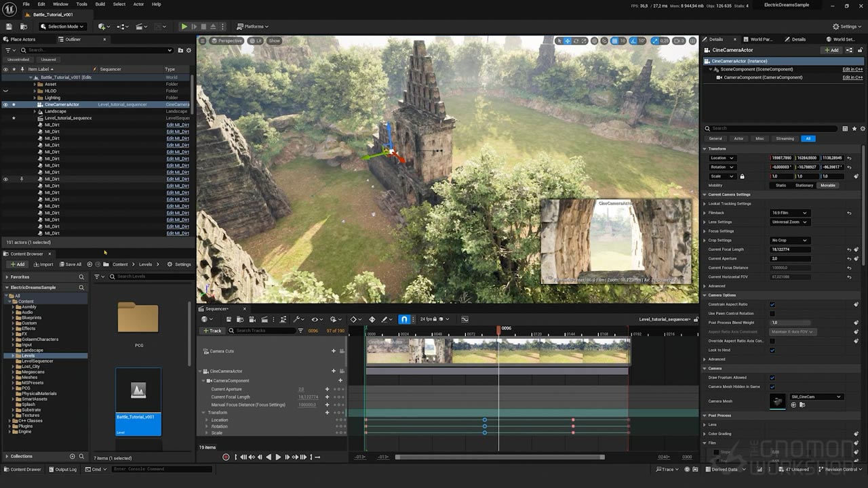Select the Battle_Tutorial_v001 level thumbnail
The height and width of the screenshot is (488, 868).
pyautogui.click(x=138, y=401)
